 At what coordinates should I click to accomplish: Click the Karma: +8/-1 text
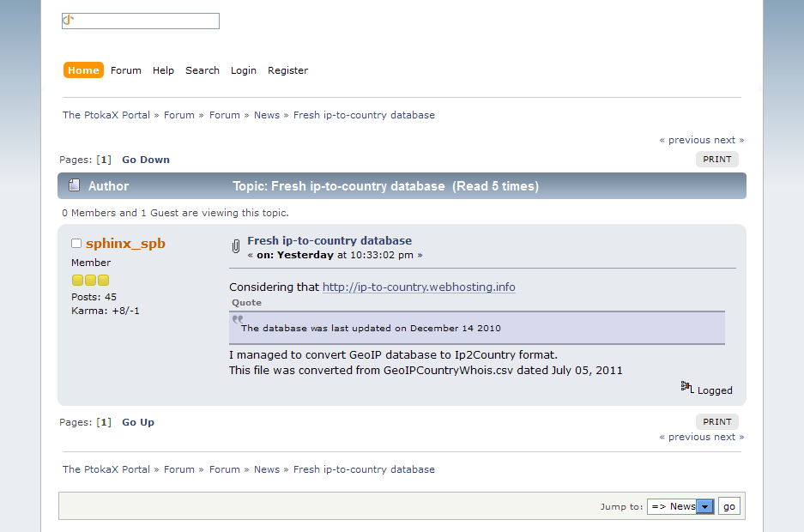point(106,311)
